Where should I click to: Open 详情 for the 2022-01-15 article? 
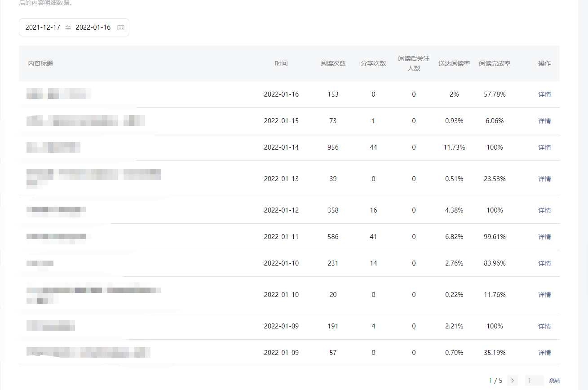coord(544,121)
